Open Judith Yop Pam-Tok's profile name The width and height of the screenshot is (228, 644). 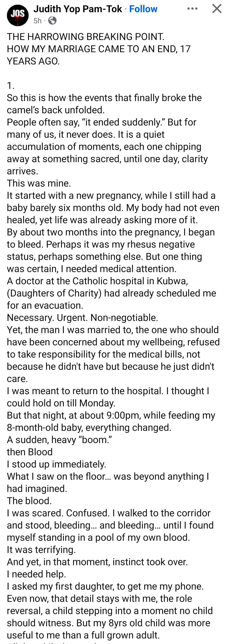78,9
